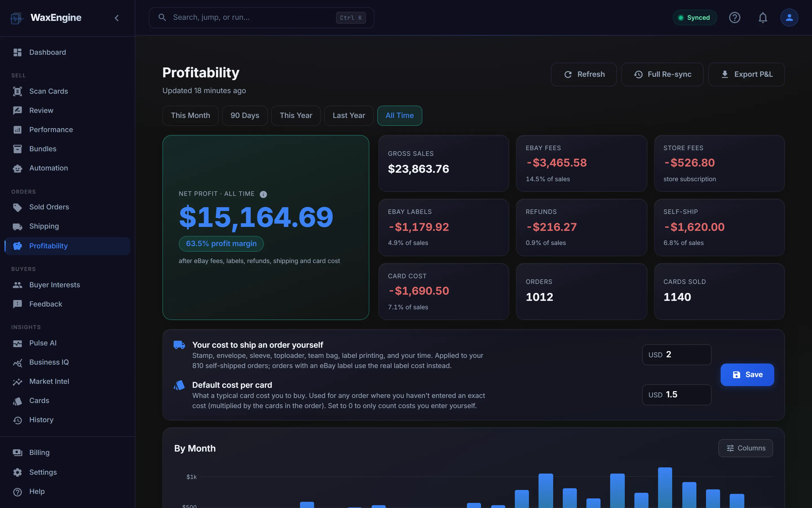Edit the self-ship cost USD 2 field

pos(676,354)
